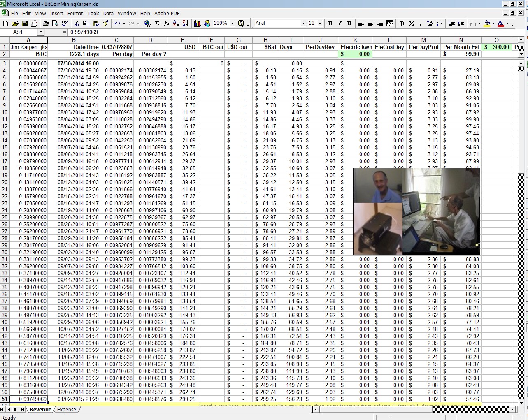The image size is (528, 420).
Task: Run the spelling check
Action: pyautogui.click(x=65, y=23)
